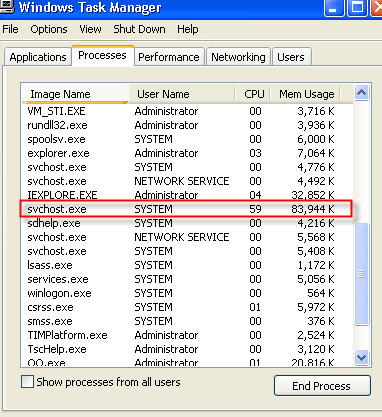Click the 564 K memory value
Screen dimensions: 382x417
[321, 293]
